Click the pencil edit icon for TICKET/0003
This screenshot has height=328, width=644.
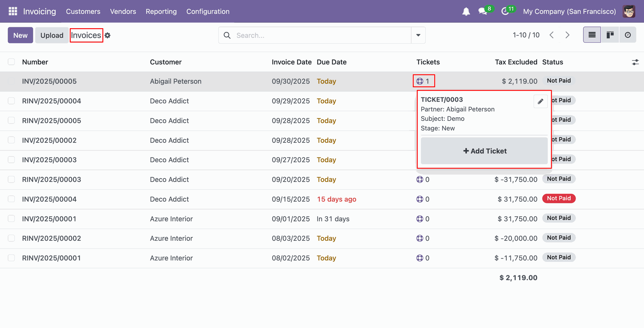(540, 101)
